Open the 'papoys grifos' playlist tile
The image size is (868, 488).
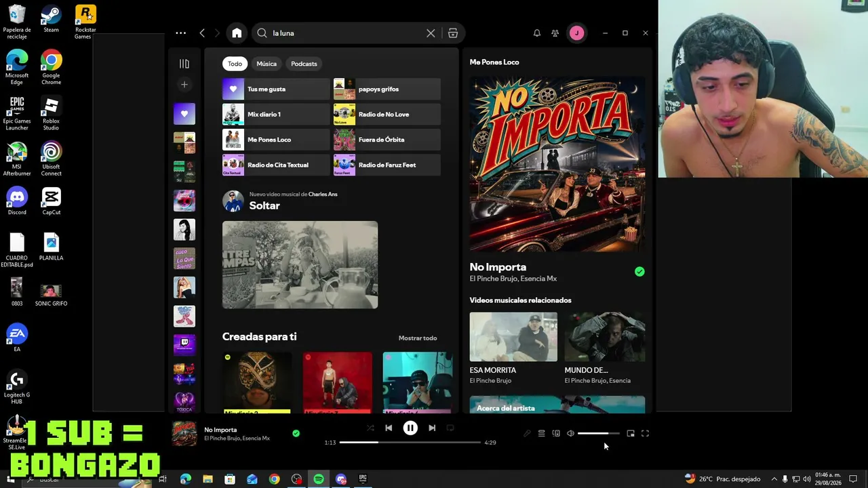pyautogui.click(x=387, y=89)
